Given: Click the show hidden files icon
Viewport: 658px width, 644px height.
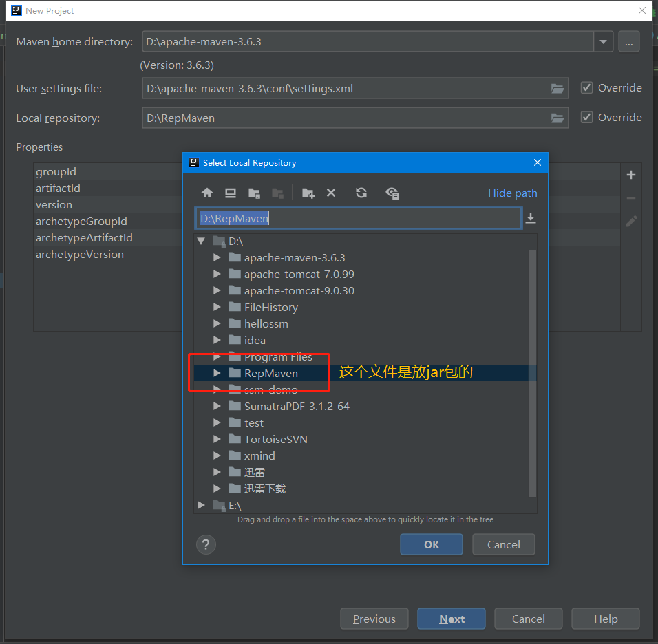Looking at the screenshot, I should click(392, 193).
